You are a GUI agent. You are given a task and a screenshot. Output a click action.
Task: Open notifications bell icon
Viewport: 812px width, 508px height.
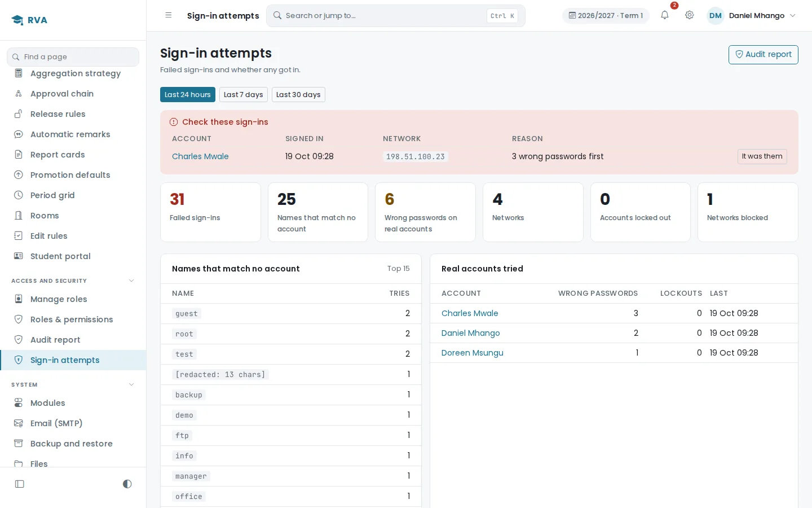665,15
